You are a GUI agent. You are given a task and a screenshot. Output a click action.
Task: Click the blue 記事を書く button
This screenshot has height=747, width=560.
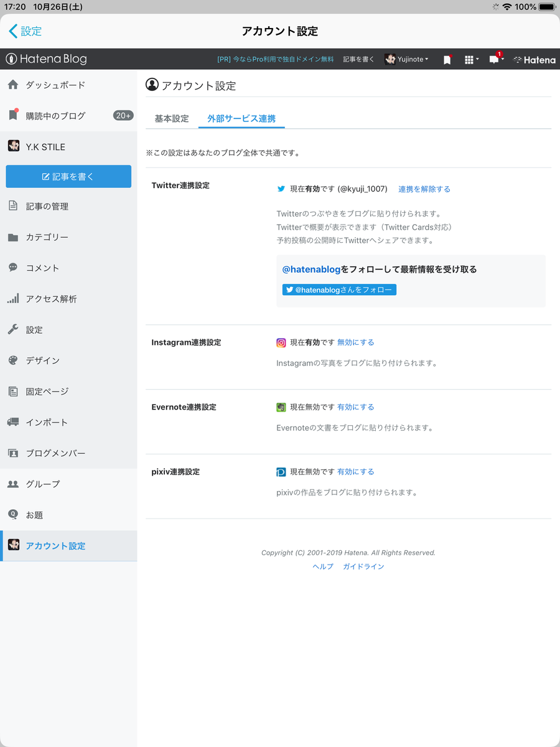coord(68,176)
